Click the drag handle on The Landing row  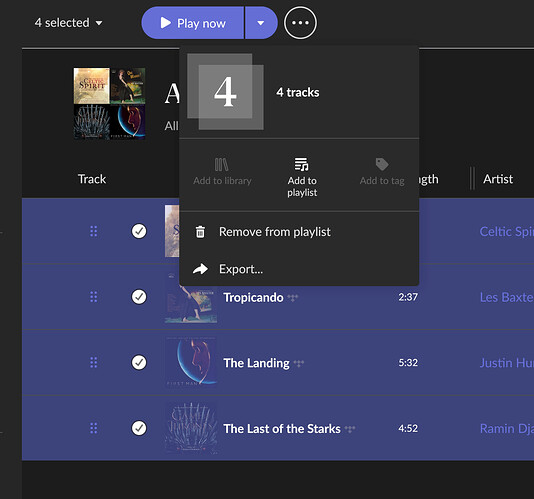pos(94,362)
